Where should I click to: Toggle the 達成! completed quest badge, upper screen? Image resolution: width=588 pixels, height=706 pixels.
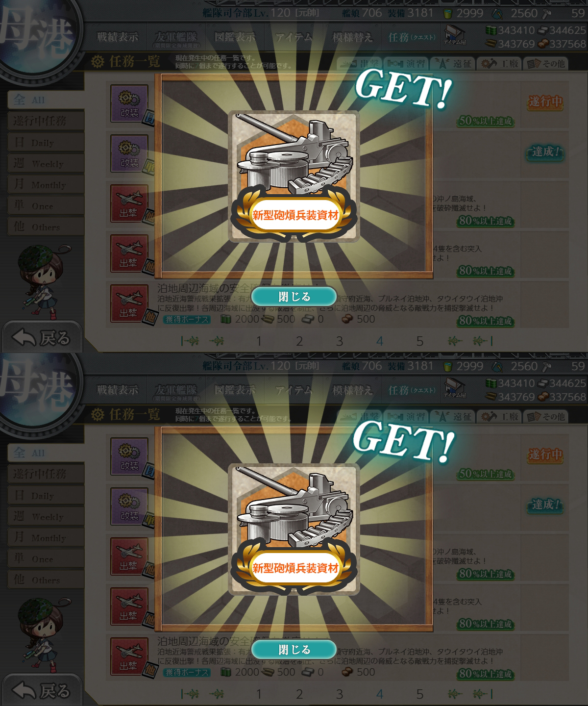tap(545, 152)
